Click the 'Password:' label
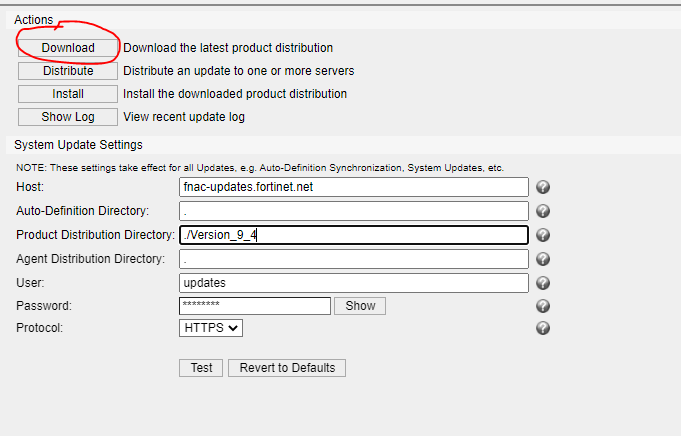This screenshot has height=436, width=681. (44, 306)
